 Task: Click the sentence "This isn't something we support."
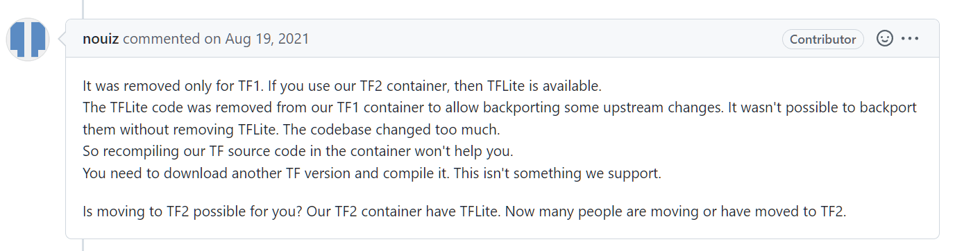click(x=557, y=173)
